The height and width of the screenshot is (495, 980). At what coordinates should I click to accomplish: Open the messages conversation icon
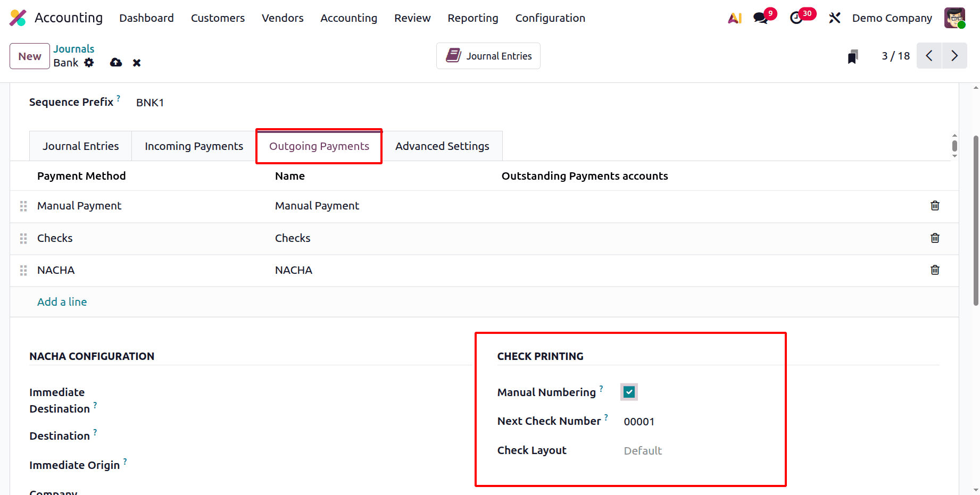(759, 18)
